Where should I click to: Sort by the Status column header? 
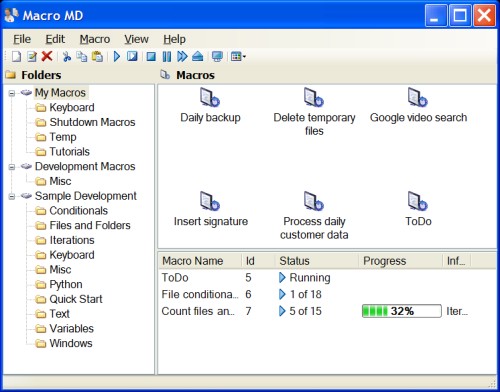pos(317,261)
